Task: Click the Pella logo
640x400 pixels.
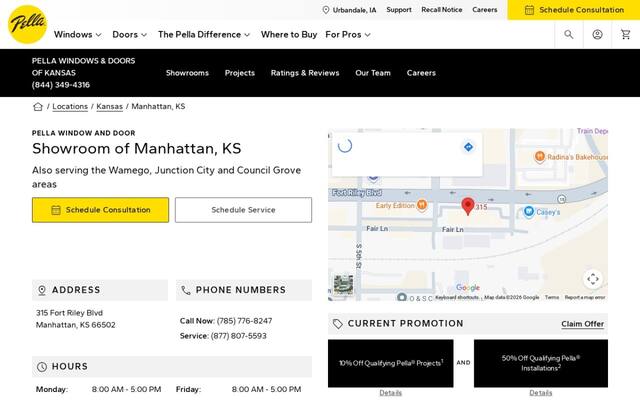Action: [x=27, y=24]
